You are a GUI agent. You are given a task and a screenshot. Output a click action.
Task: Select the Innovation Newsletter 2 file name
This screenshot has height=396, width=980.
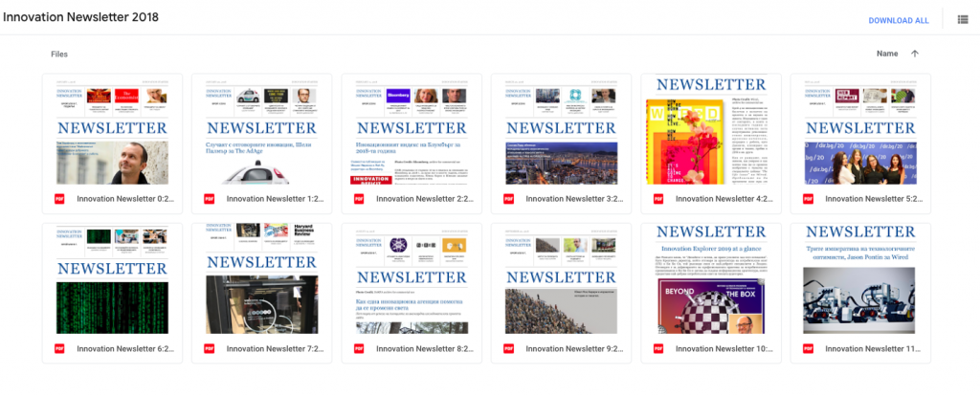(424, 199)
